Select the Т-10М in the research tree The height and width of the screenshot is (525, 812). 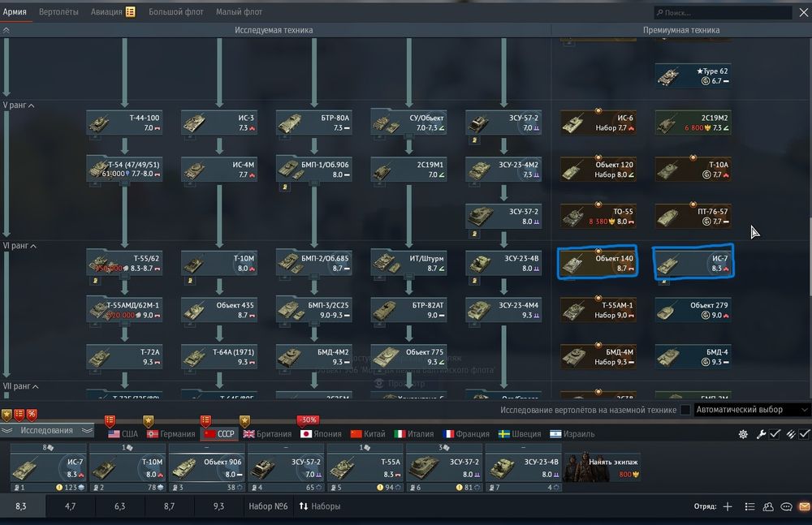click(x=219, y=263)
